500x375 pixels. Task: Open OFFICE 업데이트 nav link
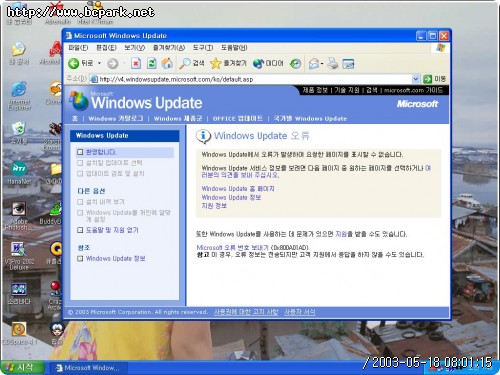click(237, 119)
